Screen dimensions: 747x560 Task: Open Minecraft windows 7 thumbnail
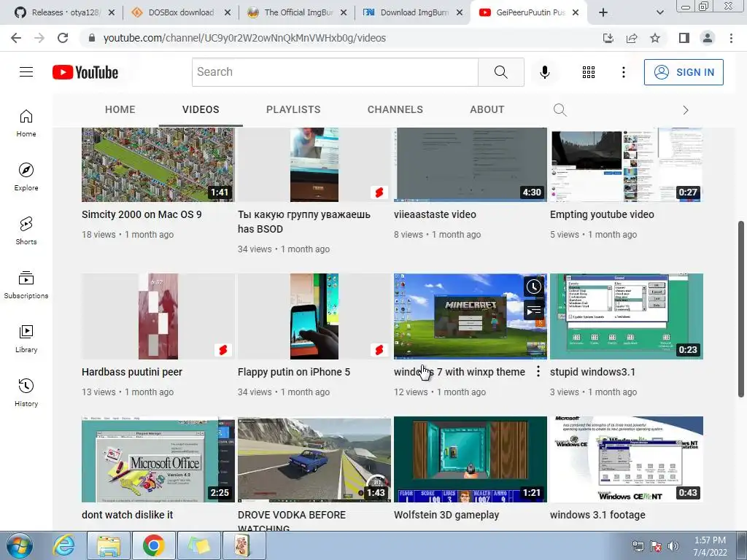(x=471, y=316)
